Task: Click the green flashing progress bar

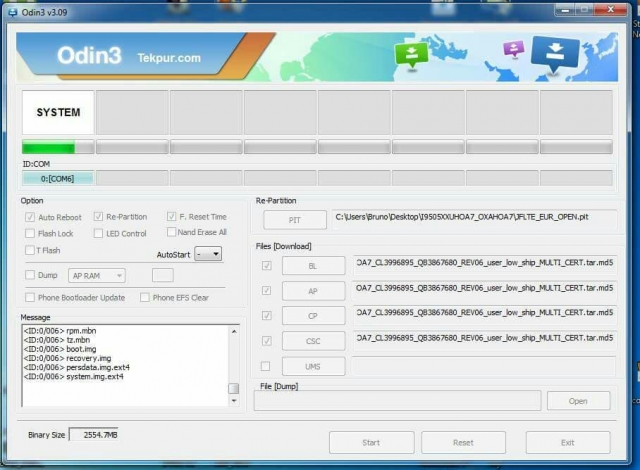Action: (x=58, y=147)
